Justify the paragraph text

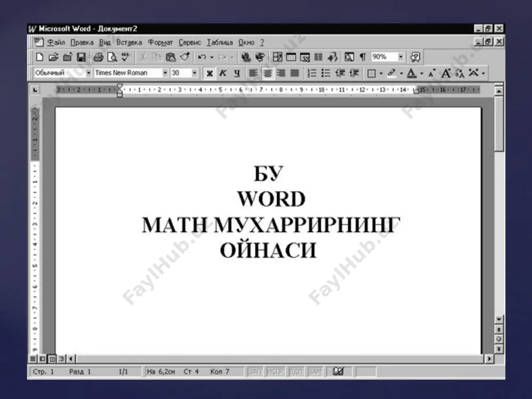pos(295,73)
